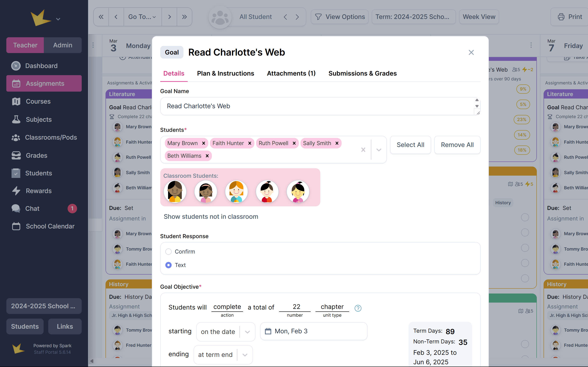Click the Remove All button
The width and height of the screenshot is (588, 367).
coord(457,145)
